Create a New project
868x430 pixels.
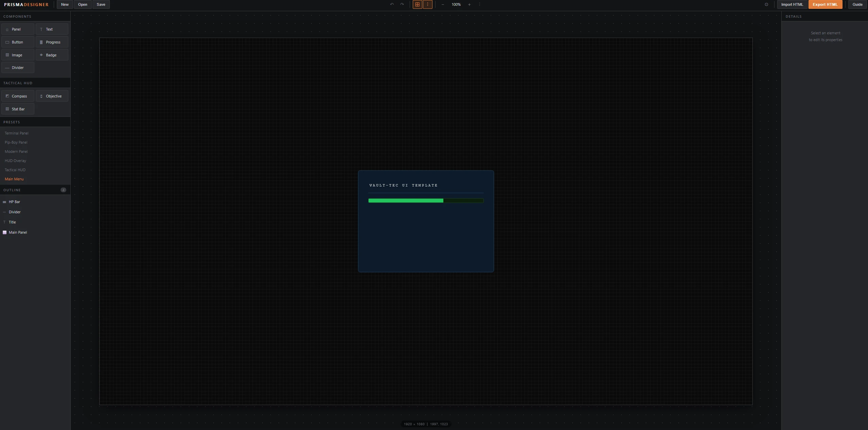pyautogui.click(x=65, y=4)
